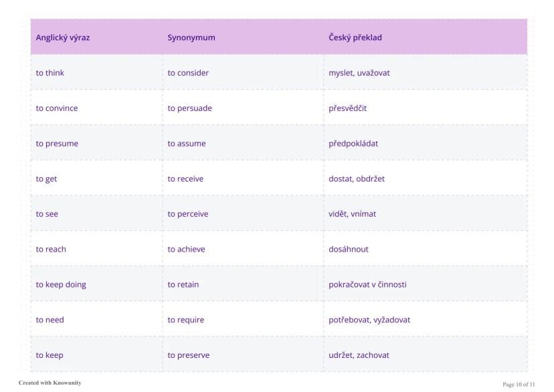
Task: Click the 'Page 10 of 11' indicator
Action: [519, 384]
